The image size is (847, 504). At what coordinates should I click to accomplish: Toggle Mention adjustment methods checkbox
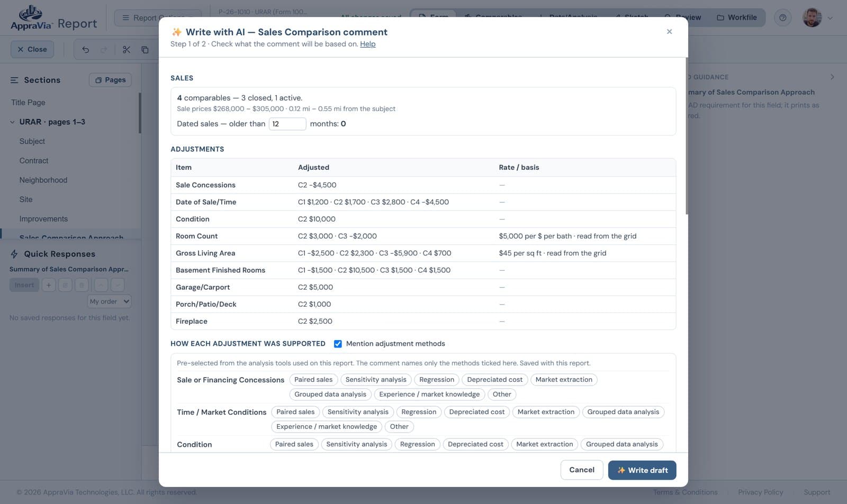[338, 344]
